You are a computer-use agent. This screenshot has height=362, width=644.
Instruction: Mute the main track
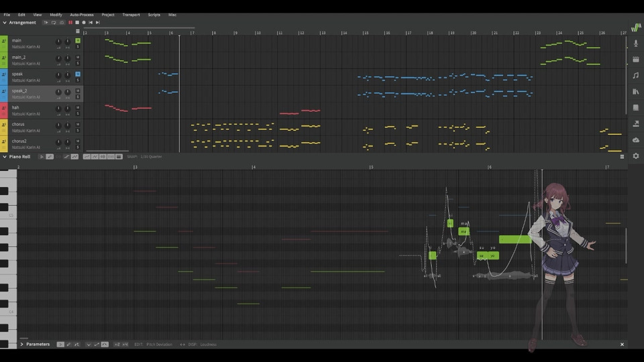tap(78, 40)
